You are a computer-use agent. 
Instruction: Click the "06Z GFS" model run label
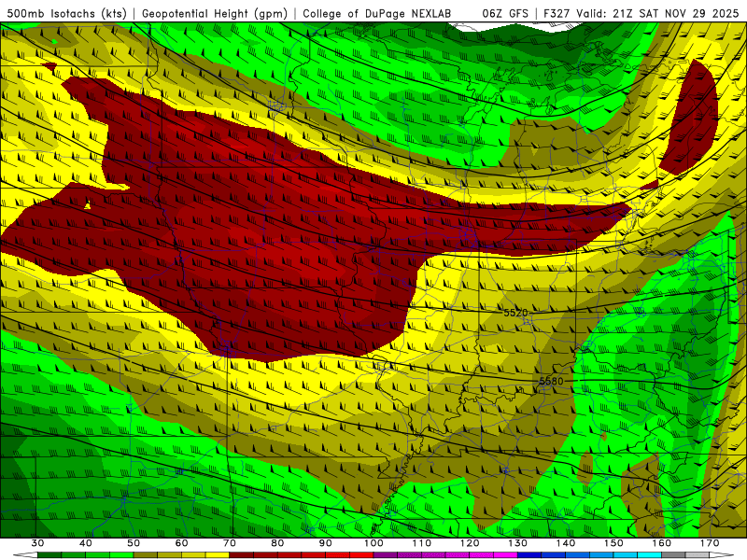(505, 13)
